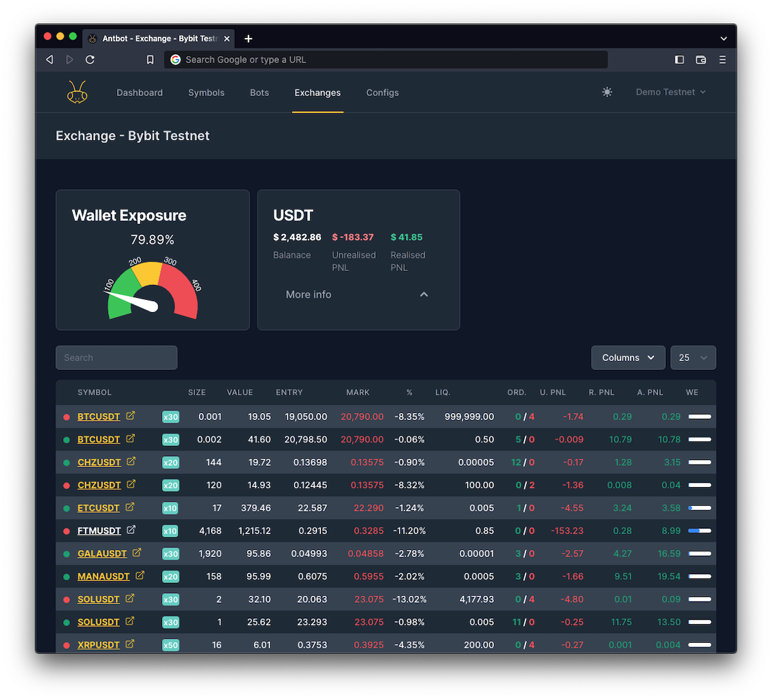Click the -153.23 unrealised PNL cell
This screenshot has width=772, height=700.
pos(567,531)
